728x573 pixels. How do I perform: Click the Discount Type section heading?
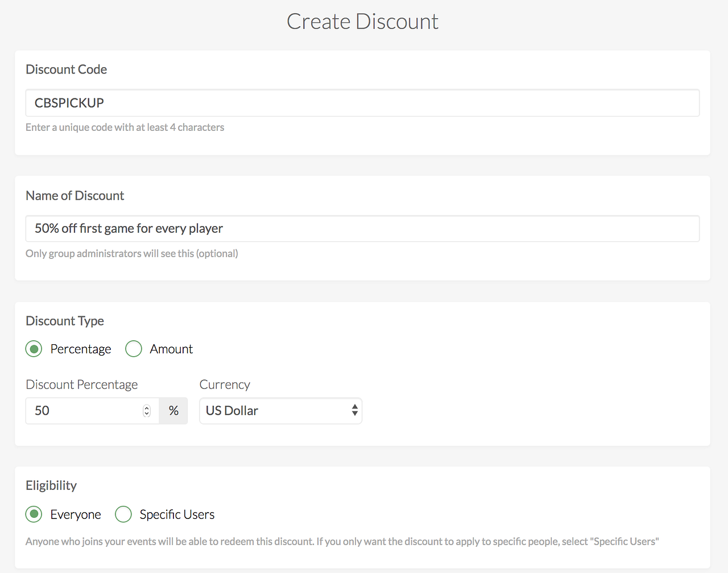coord(65,321)
